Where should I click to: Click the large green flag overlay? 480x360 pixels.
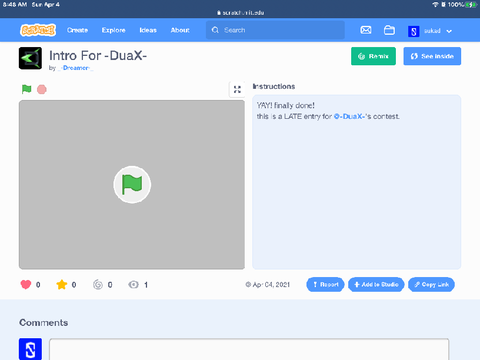pyautogui.click(x=132, y=184)
